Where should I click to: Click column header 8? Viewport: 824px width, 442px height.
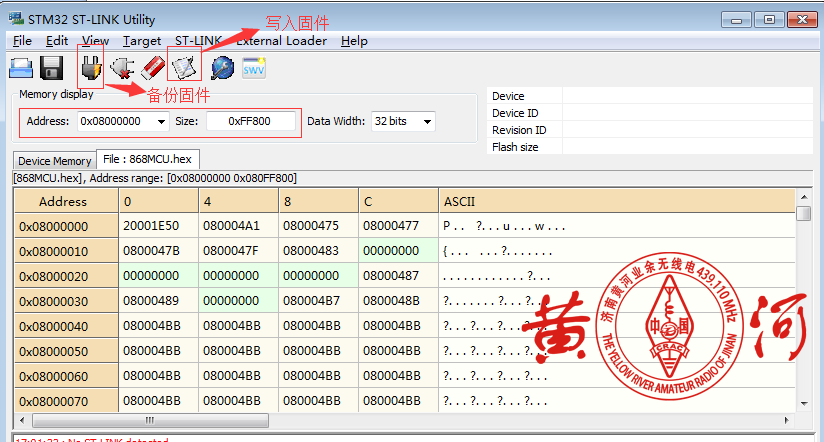(318, 201)
